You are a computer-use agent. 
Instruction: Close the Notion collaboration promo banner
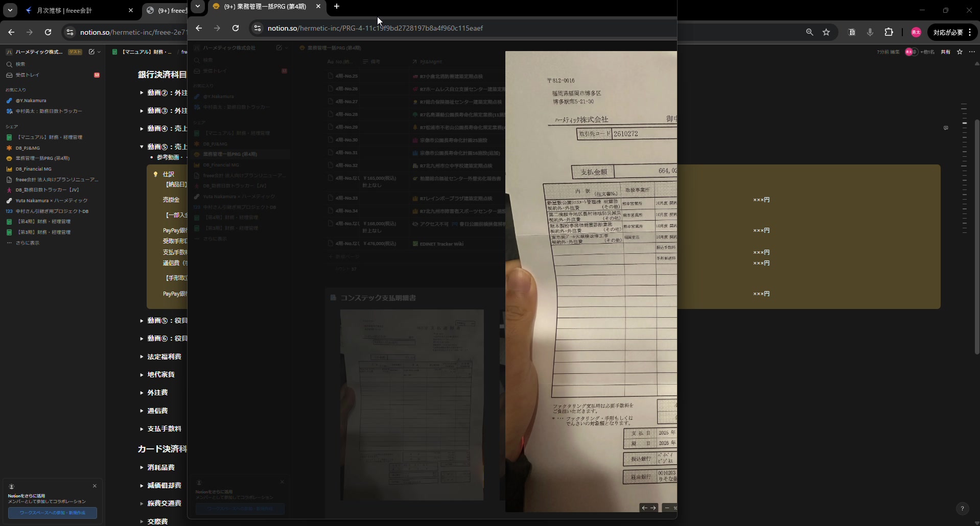[x=95, y=486]
